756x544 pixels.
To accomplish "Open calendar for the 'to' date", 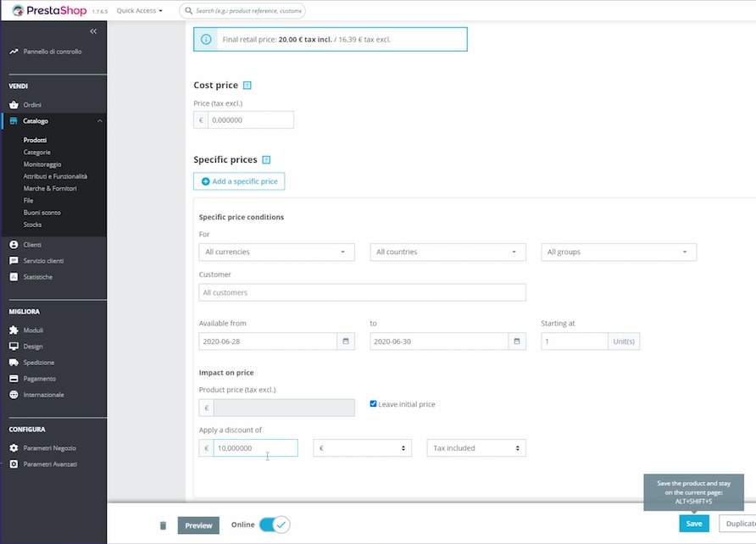I will point(517,341).
